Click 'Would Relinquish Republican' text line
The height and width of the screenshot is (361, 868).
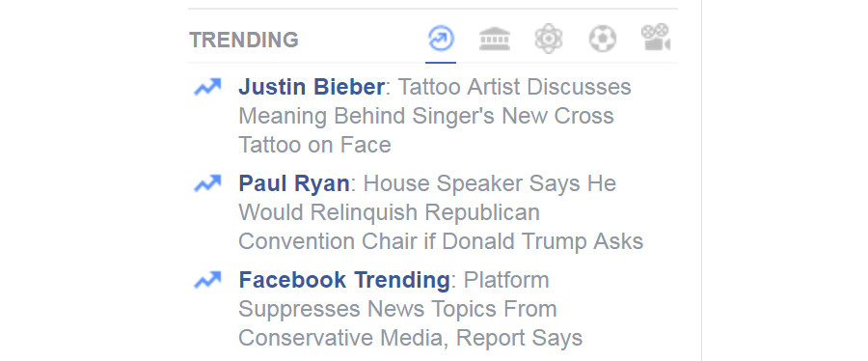tap(390, 212)
